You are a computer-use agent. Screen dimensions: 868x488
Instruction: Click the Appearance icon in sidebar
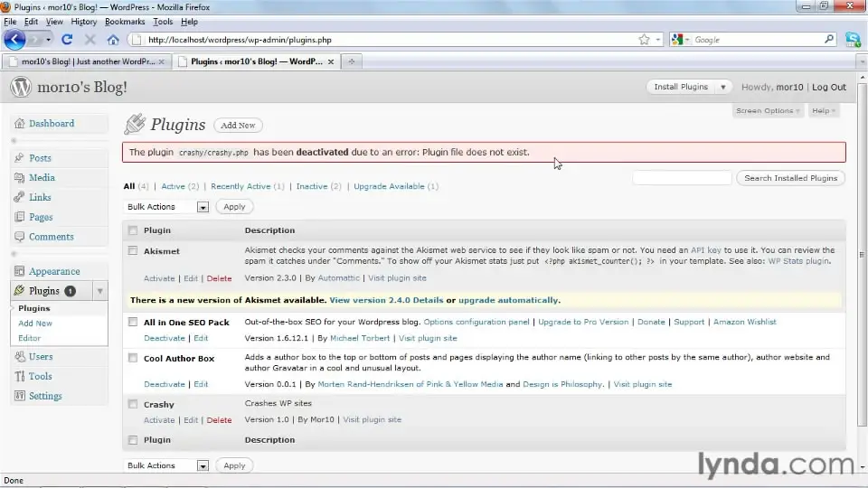click(19, 271)
